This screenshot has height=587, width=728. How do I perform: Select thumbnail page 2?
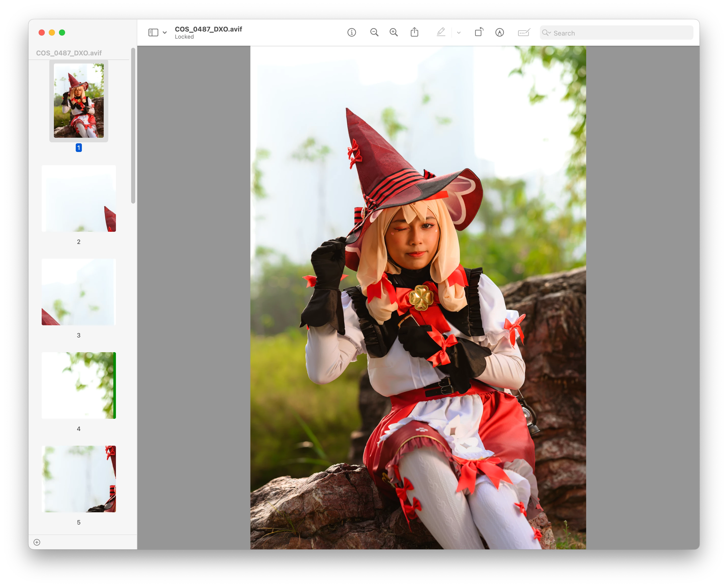click(79, 198)
